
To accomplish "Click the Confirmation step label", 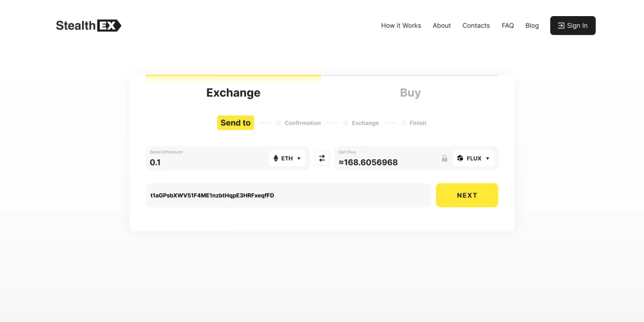I will pyautogui.click(x=303, y=123).
